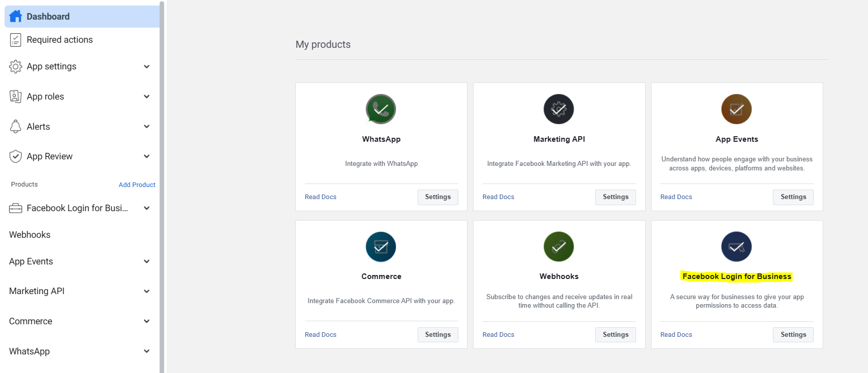Image resolution: width=868 pixels, height=373 pixels.
Task: Expand the Alerts chevron
Action: click(x=146, y=127)
